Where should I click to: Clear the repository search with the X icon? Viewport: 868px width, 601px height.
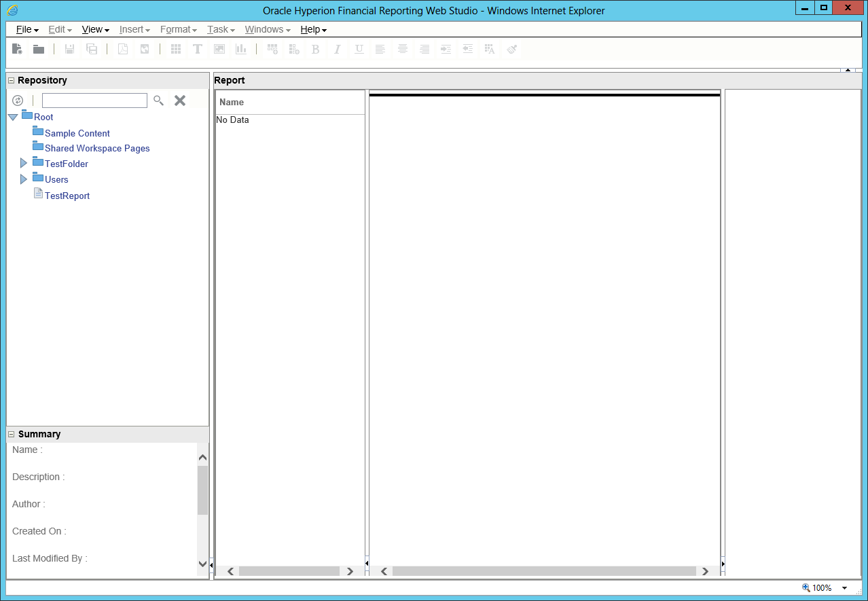coord(180,101)
